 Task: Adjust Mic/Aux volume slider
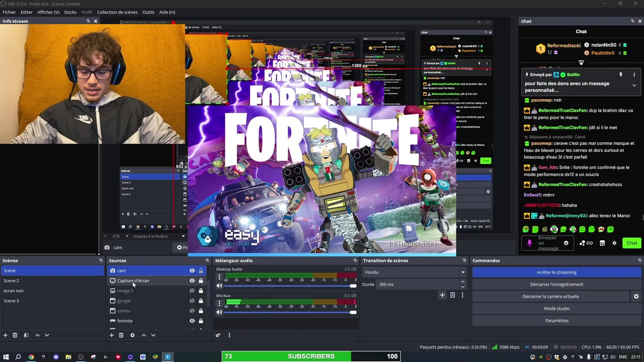click(290, 312)
